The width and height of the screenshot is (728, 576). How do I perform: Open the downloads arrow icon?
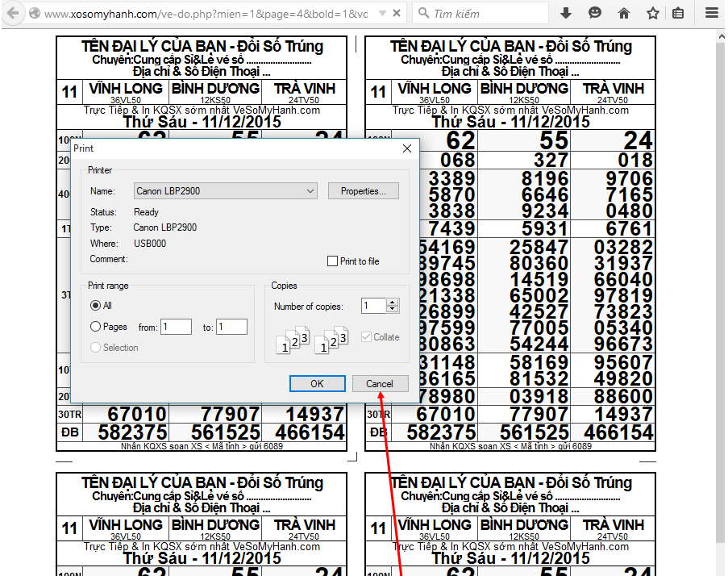coord(565,13)
